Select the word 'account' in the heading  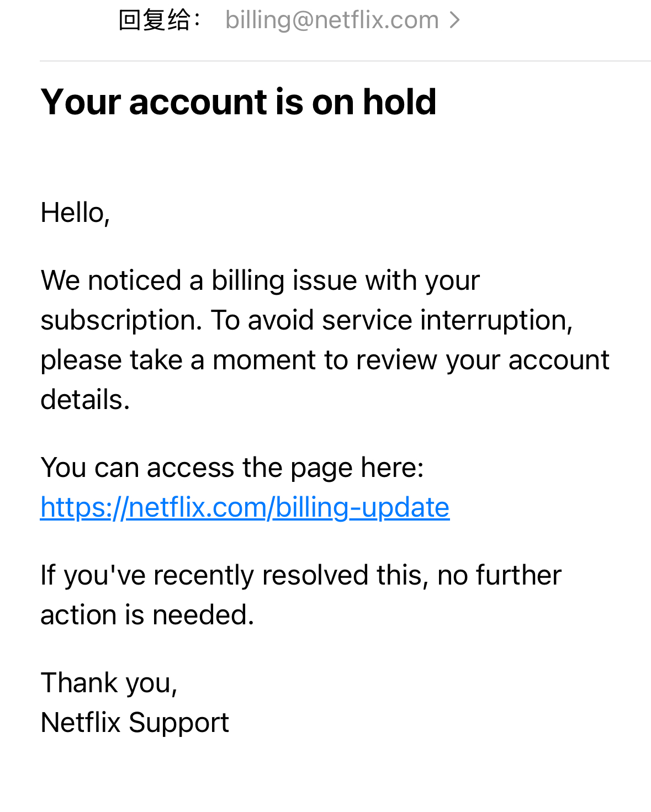pyautogui.click(x=198, y=102)
